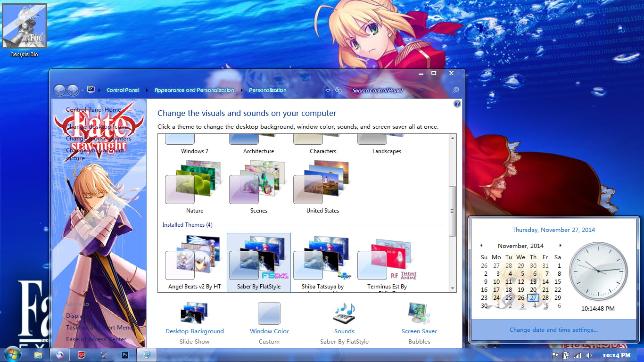Open the Desktop Background slide show settings
Image resolution: width=644 pixels, height=362 pixels.
point(194,312)
